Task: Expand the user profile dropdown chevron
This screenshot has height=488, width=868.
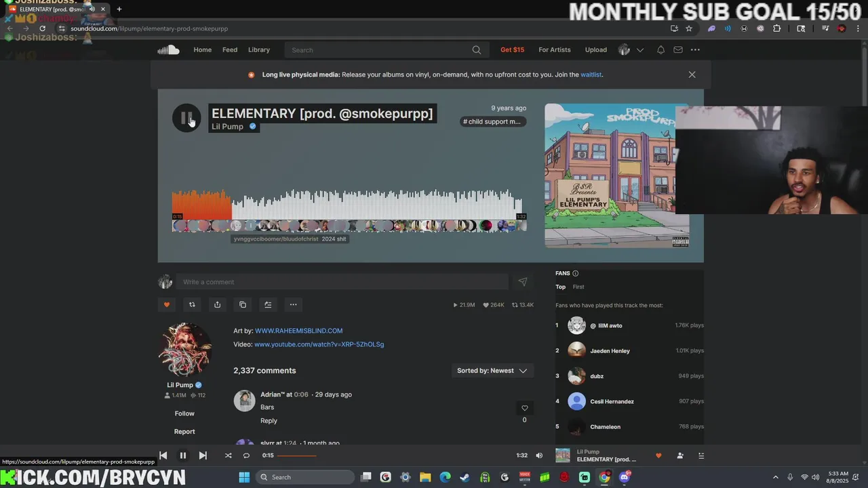Action: tap(639, 50)
